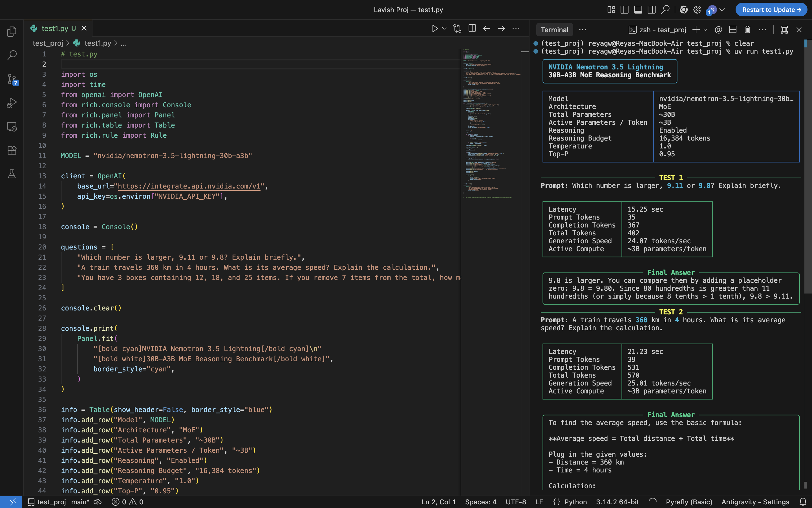Screen dimensions: 812x508
Task: Navigate forward with the right arrow
Action: [x=501, y=29]
